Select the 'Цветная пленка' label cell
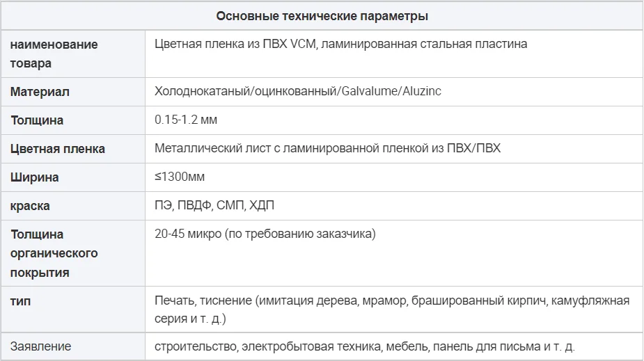Screen dimensions: 644x361 (x=58, y=149)
